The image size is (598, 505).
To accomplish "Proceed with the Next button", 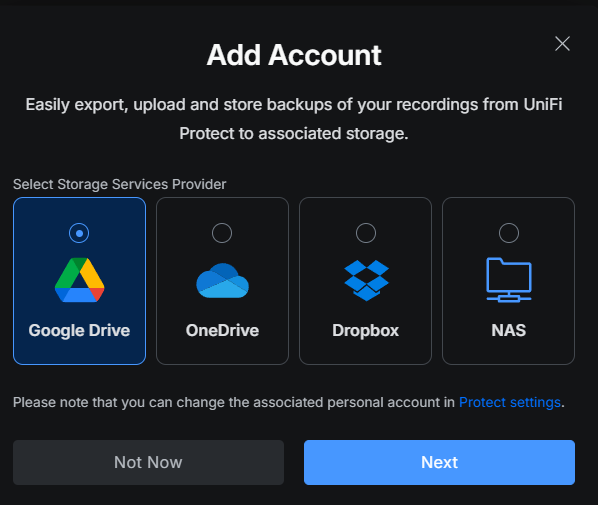I will pos(439,462).
